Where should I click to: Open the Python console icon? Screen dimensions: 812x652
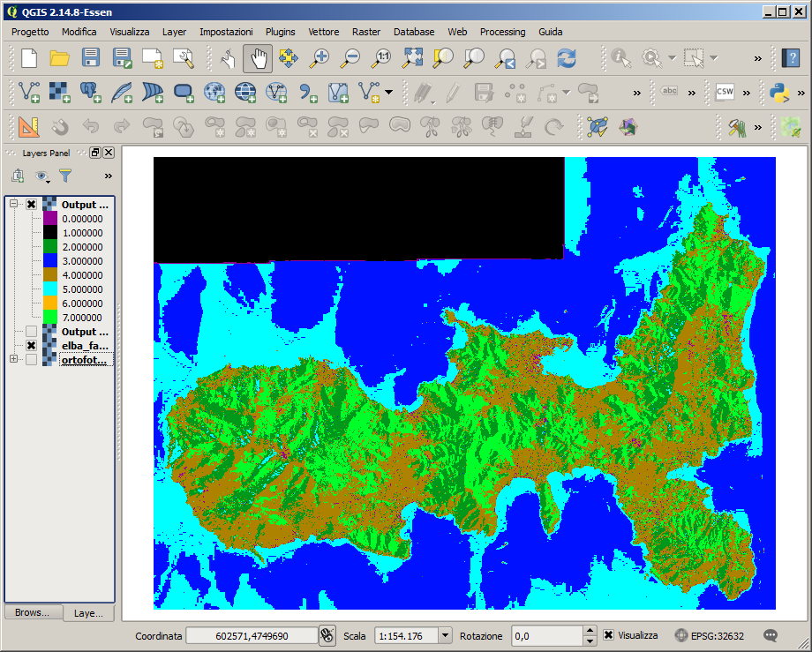tap(779, 92)
